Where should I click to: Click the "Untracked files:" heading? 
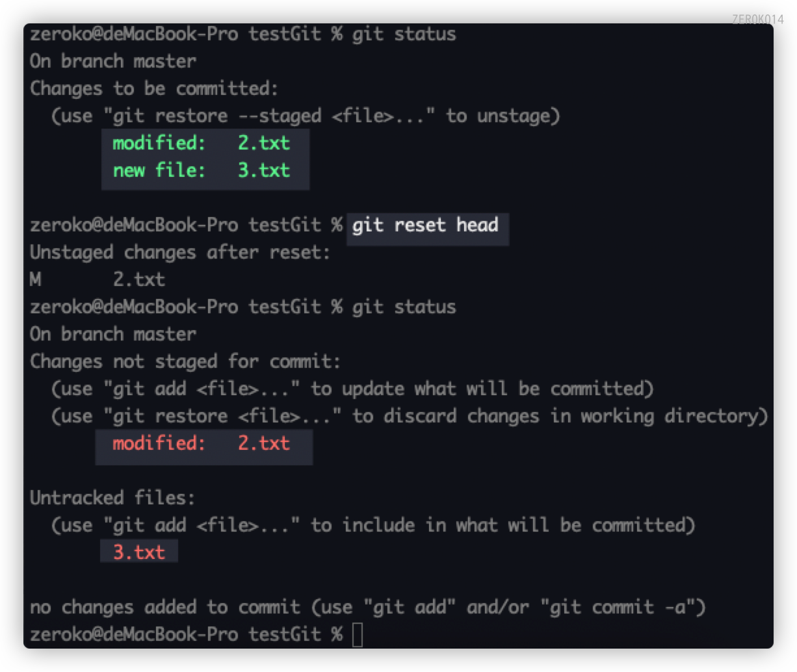pos(112,498)
